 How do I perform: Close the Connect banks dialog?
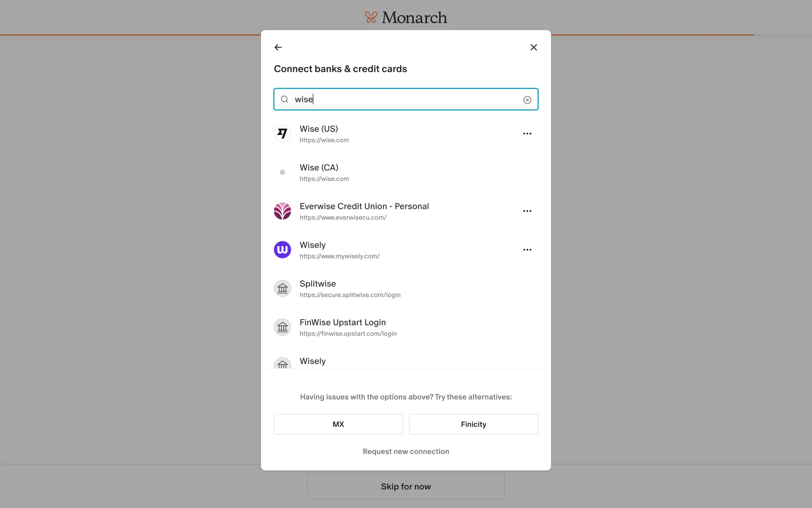(534, 47)
